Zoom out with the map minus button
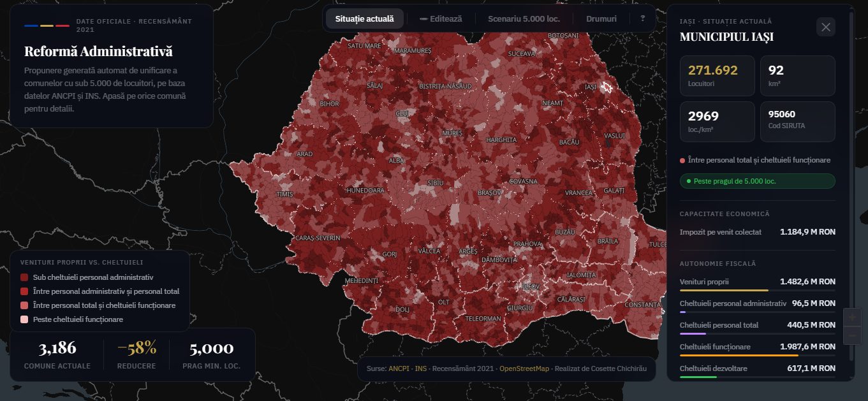Screen dimensions: 868x401 coord(852,335)
